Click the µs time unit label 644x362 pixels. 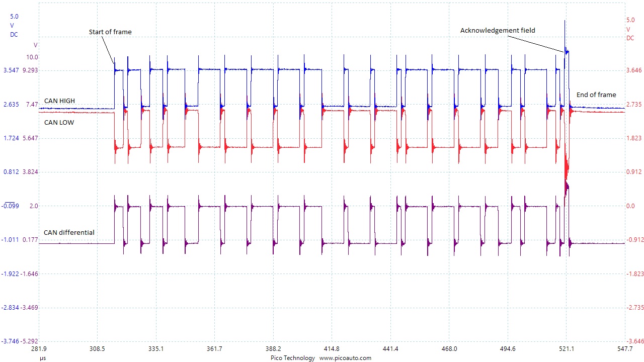[x=42, y=358]
